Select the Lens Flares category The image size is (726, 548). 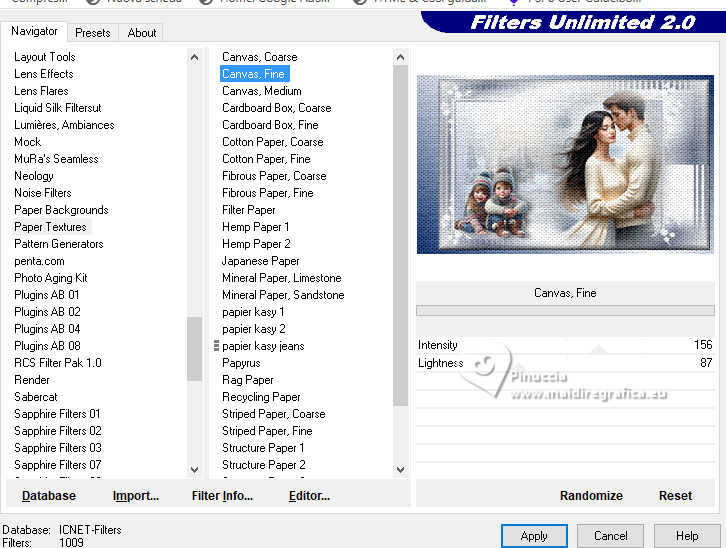click(x=41, y=91)
